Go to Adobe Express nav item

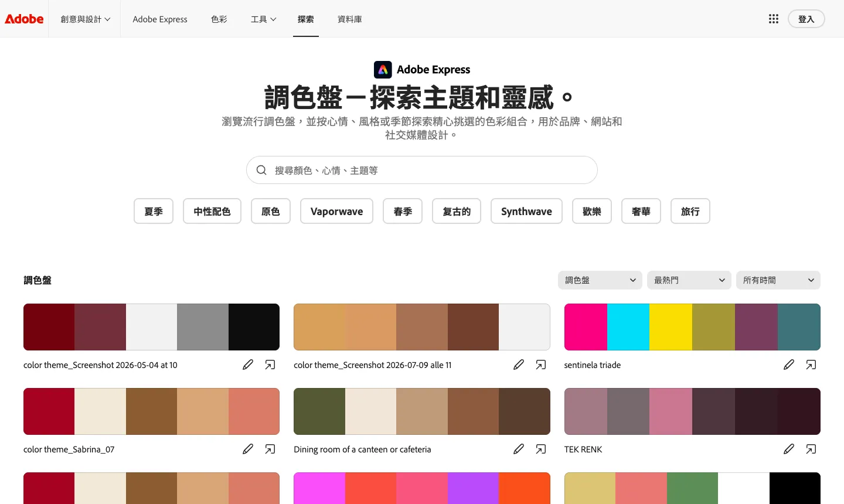(160, 19)
